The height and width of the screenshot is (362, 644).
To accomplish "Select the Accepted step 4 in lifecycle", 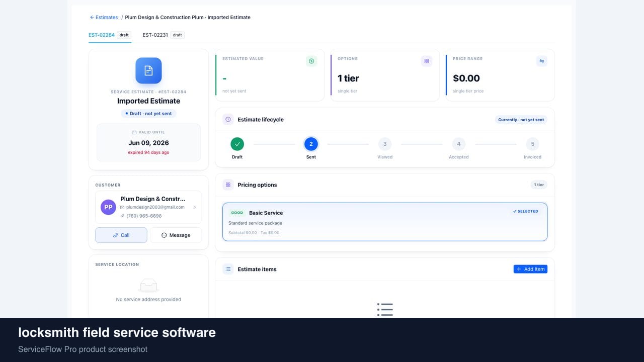I will click(459, 144).
